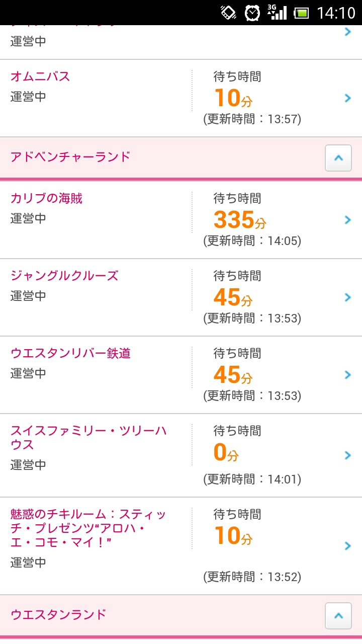
Task: Tap the arrow beside スイスファミリー・ツリーハウス row
Action: [x=347, y=455]
